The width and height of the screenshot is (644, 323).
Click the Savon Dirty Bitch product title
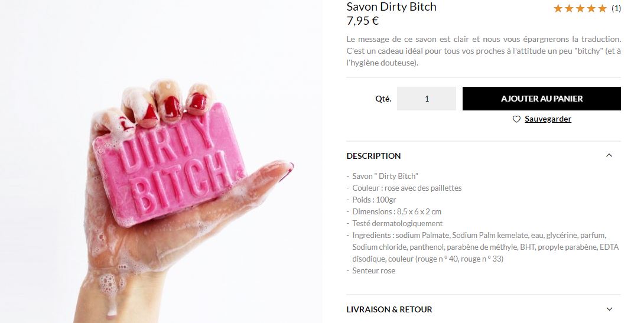coord(391,6)
